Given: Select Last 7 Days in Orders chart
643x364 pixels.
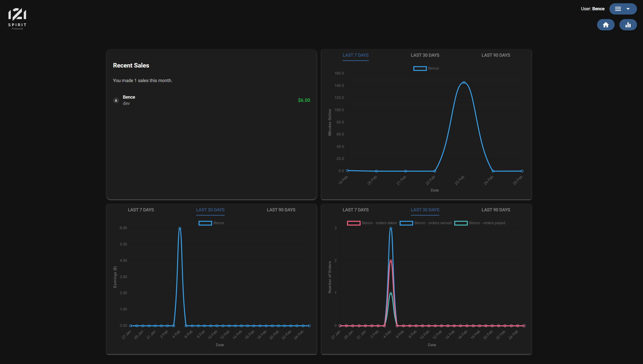Looking at the screenshot, I should tap(355, 210).
